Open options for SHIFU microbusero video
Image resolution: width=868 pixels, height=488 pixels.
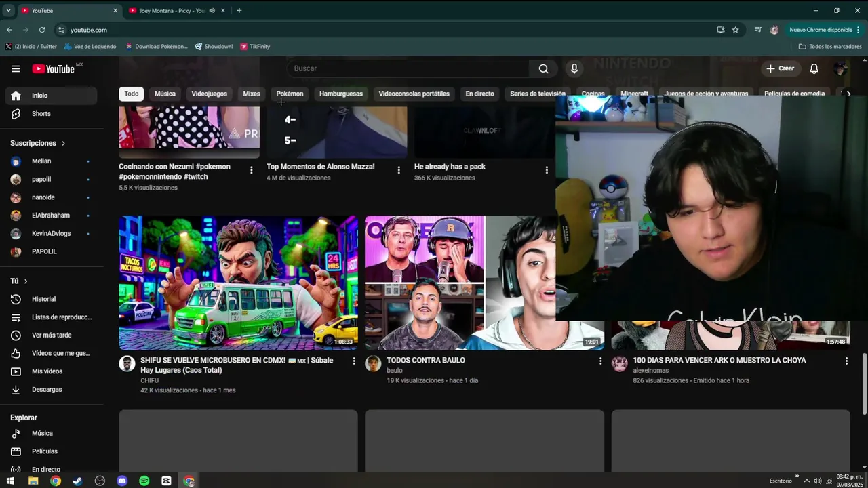tap(353, 361)
